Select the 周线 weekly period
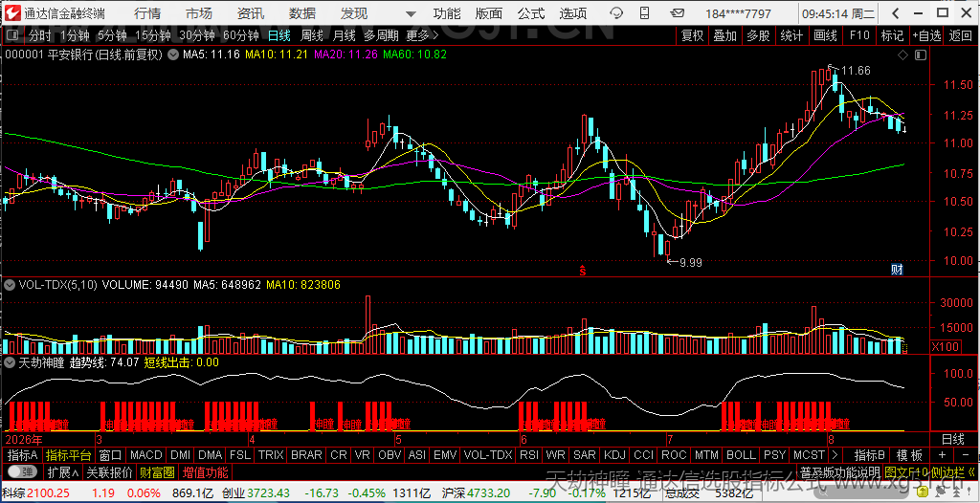The width and height of the screenshot is (980, 503). 312,35
